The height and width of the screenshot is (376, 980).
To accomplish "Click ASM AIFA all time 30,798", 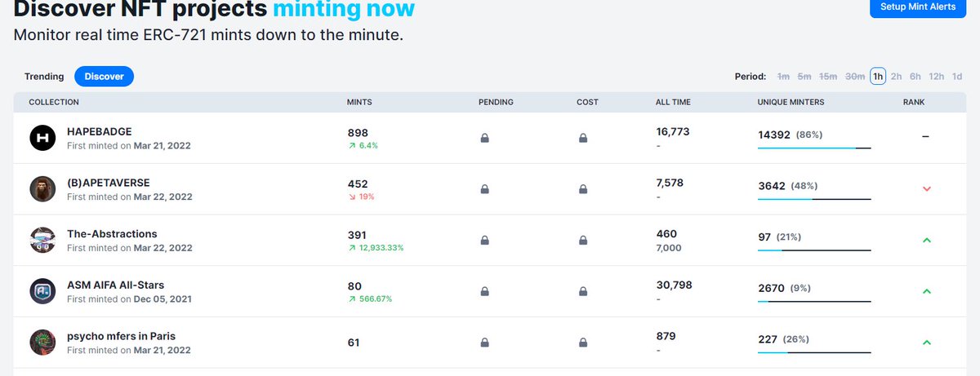I will (674, 284).
